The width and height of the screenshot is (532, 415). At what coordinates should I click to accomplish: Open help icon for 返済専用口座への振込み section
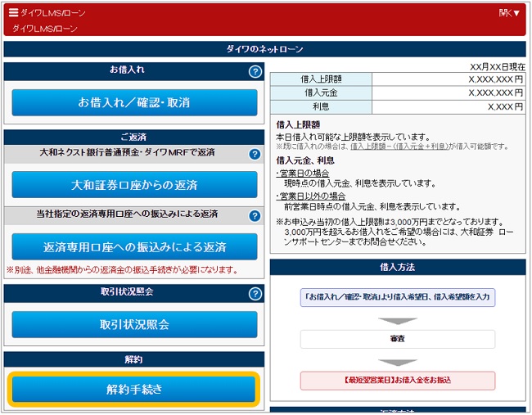coord(255,216)
